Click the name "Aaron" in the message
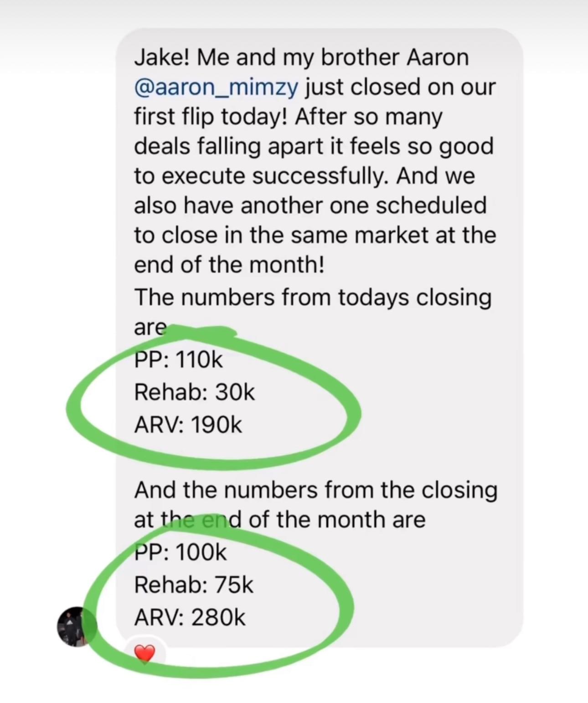The width and height of the screenshot is (588, 703). point(437,57)
